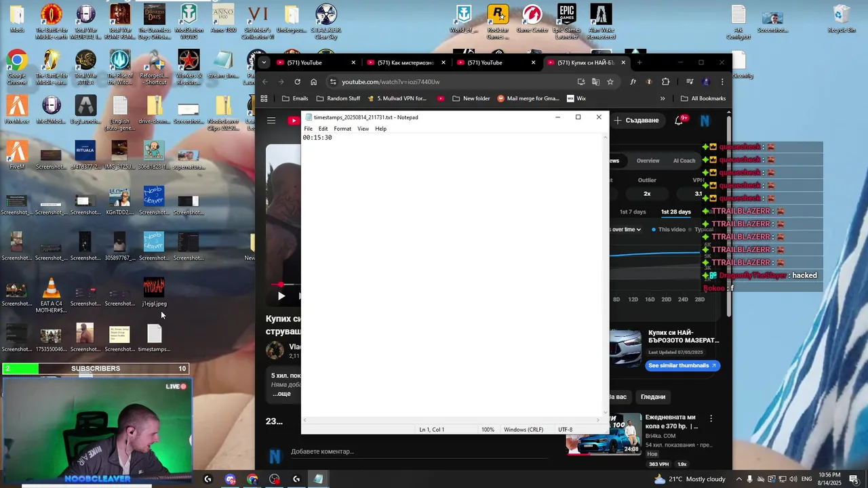The image size is (868, 488).
Task: Open Notepad Edit menu
Action: (323, 129)
